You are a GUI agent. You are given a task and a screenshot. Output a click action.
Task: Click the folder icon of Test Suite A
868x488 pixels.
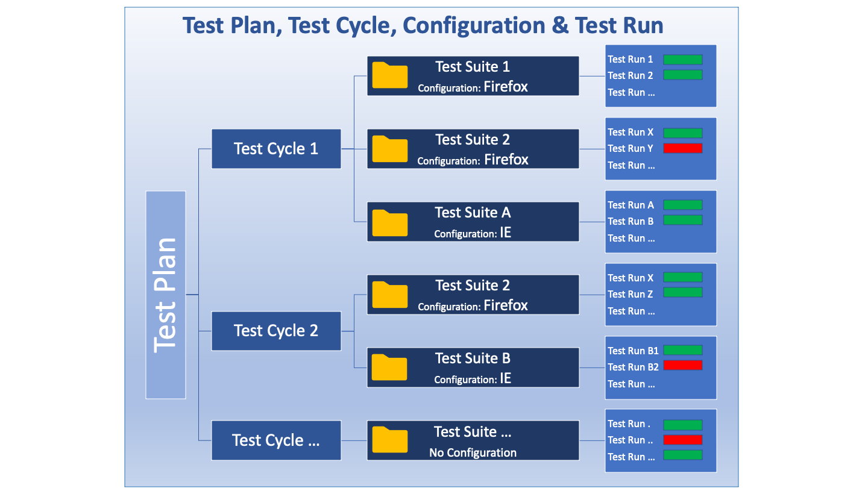click(389, 222)
